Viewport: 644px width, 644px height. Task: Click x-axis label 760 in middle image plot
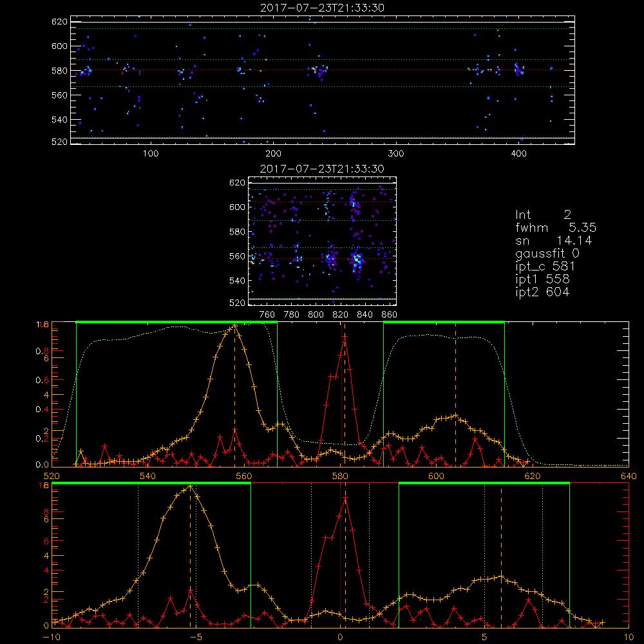(267, 315)
